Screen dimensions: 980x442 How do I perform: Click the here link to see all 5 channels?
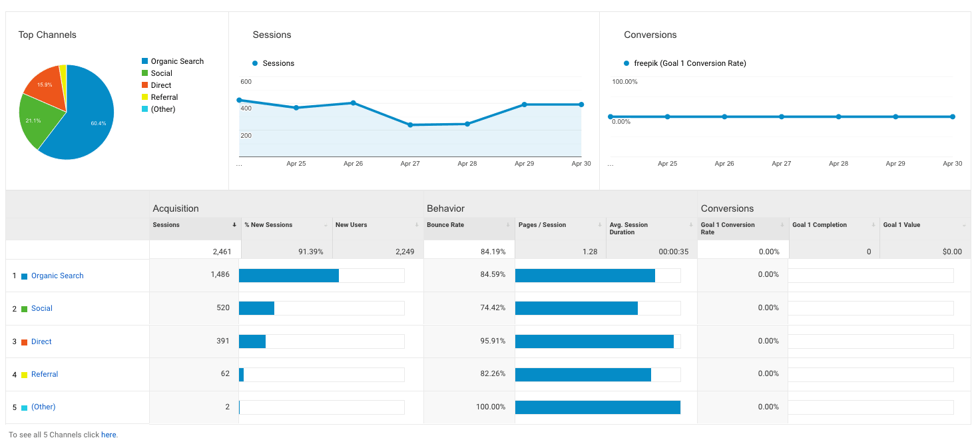(109, 434)
